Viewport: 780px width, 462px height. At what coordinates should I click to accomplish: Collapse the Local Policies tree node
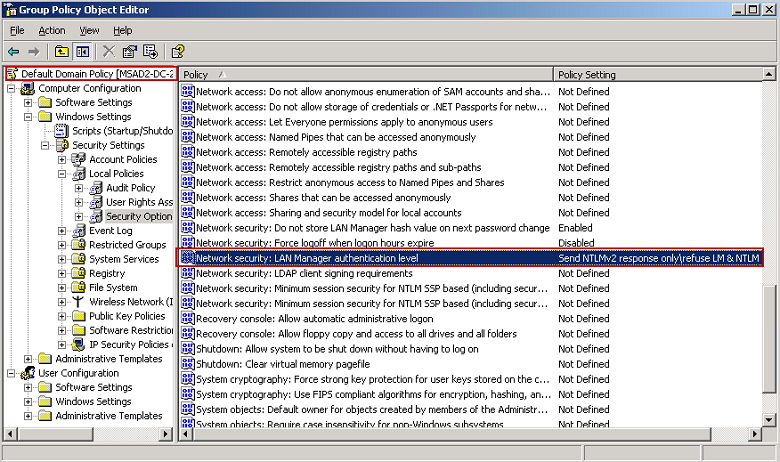point(62,174)
